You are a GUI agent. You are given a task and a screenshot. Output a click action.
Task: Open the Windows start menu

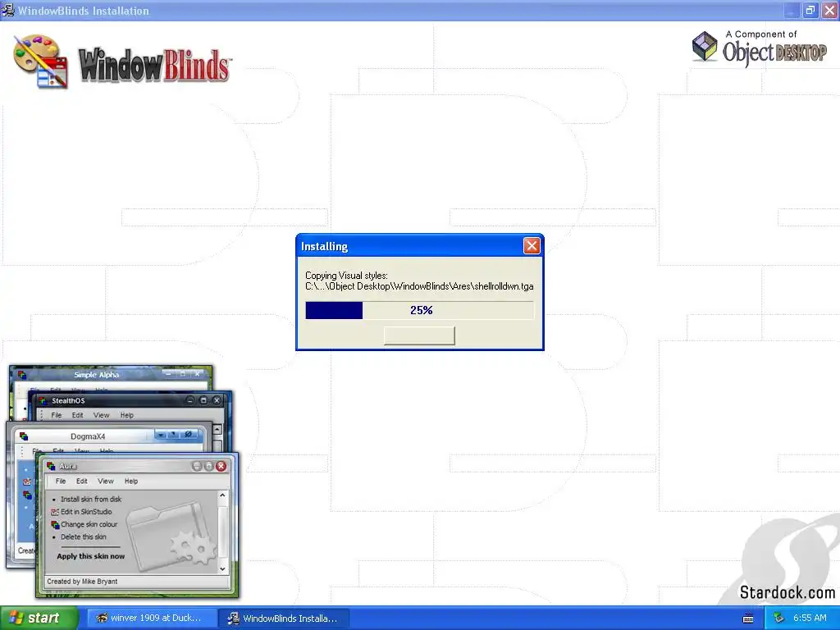coord(39,618)
